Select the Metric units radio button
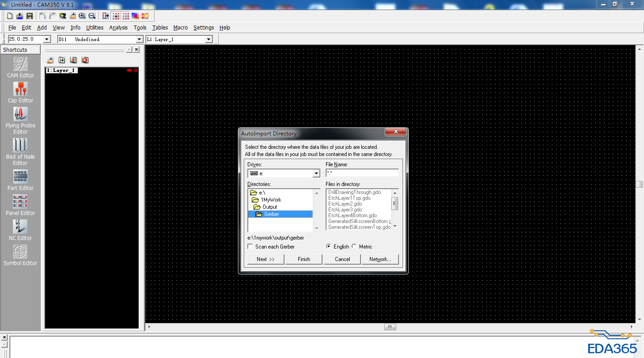Viewport: 644px width, 358px height. [x=354, y=246]
